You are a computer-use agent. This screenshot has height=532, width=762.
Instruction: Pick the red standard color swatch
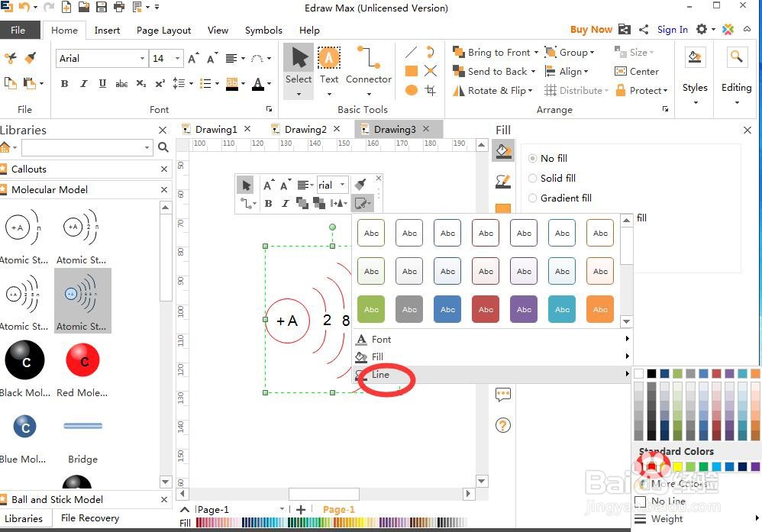click(x=651, y=467)
